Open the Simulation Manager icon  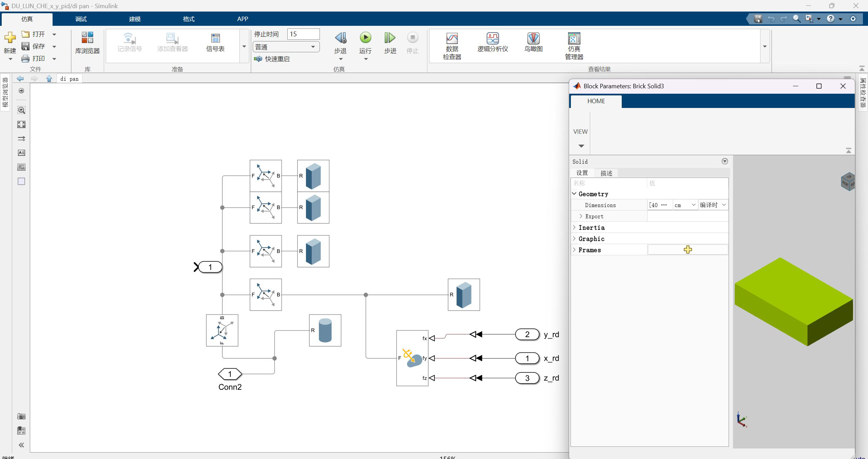[574, 38]
